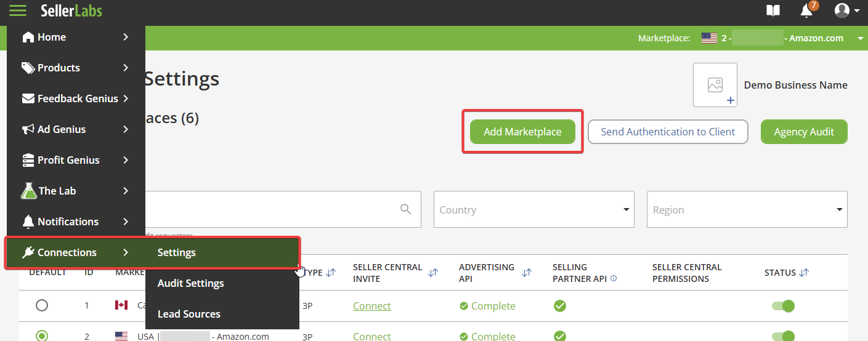The width and height of the screenshot is (868, 341).
Task: Expand the Home submenu chevron
Action: [126, 37]
